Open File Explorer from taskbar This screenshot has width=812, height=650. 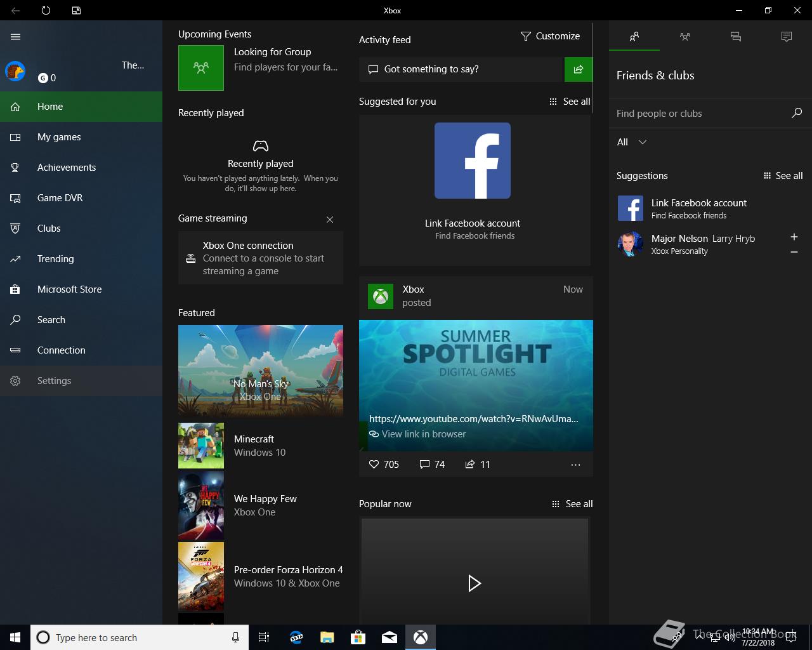(327, 637)
